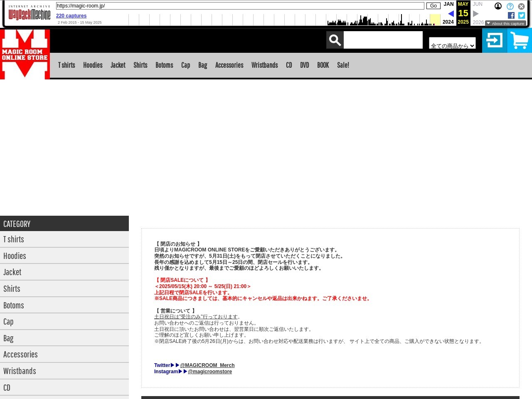Open Bag in top navigation
The width and height of the screenshot is (532, 399).
202,65
